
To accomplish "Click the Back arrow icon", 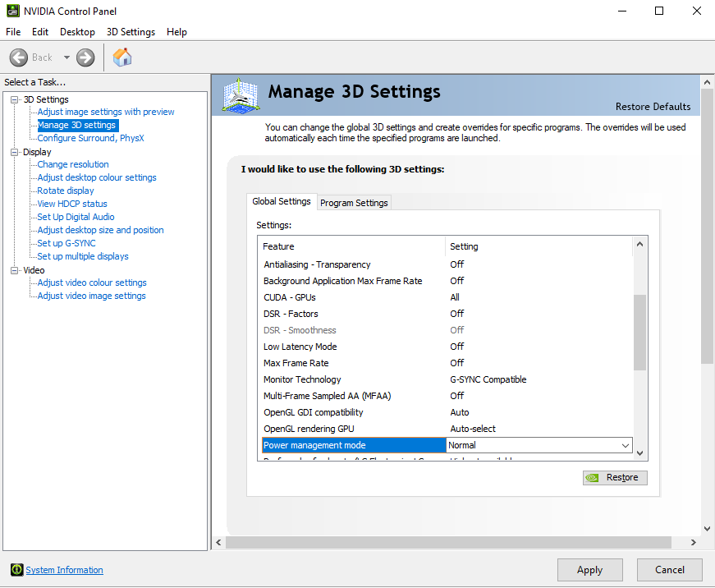I will pyautogui.click(x=19, y=57).
